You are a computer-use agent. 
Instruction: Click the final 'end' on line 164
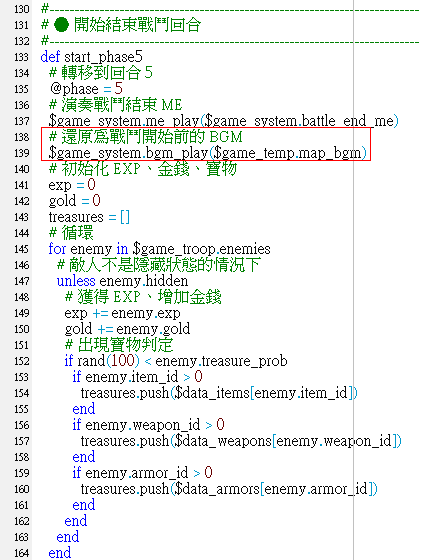point(60,553)
